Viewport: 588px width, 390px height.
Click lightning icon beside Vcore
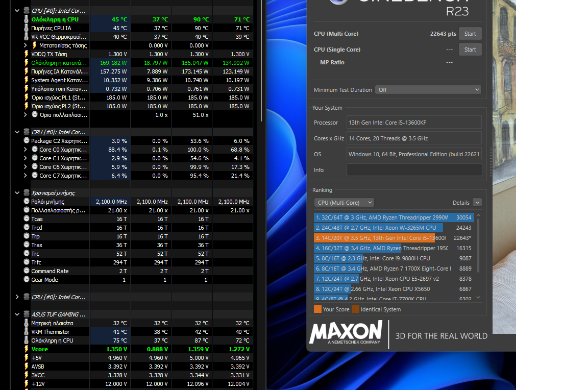(26, 349)
